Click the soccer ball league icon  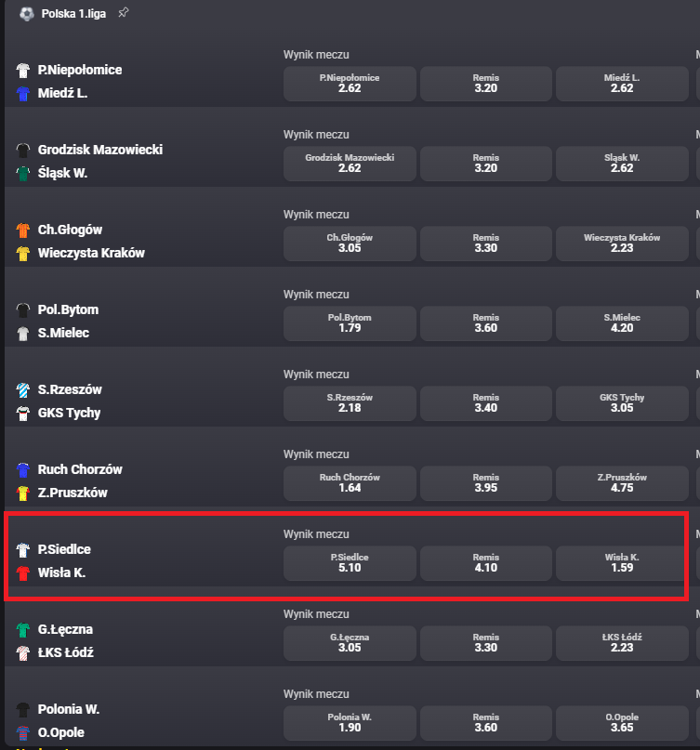[26, 14]
